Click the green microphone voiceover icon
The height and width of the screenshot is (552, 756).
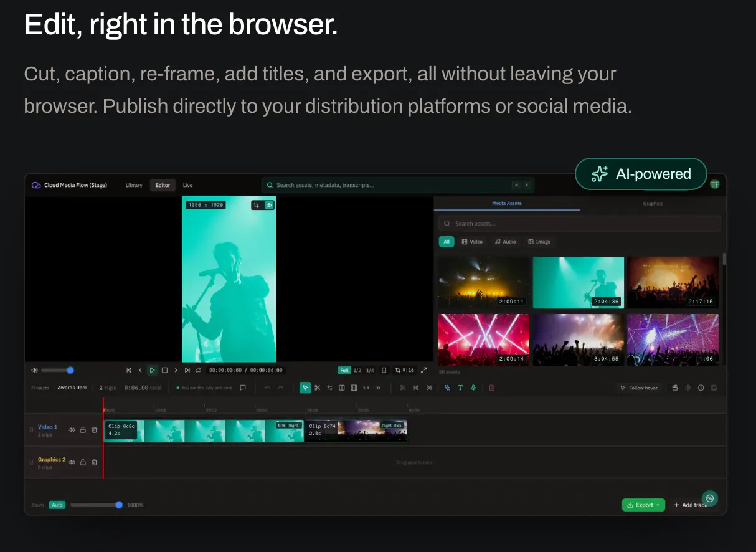pos(473,388)
